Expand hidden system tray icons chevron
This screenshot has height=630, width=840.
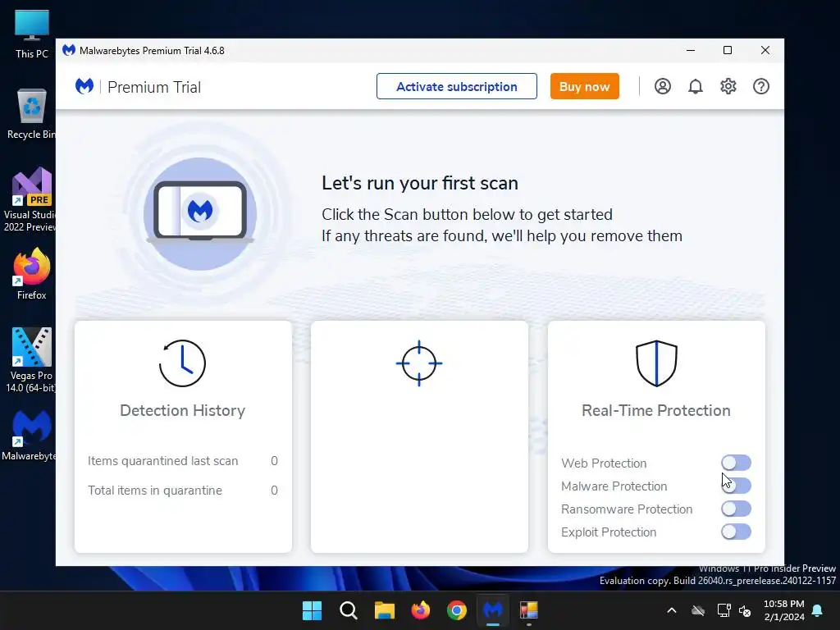coord(672,610)
